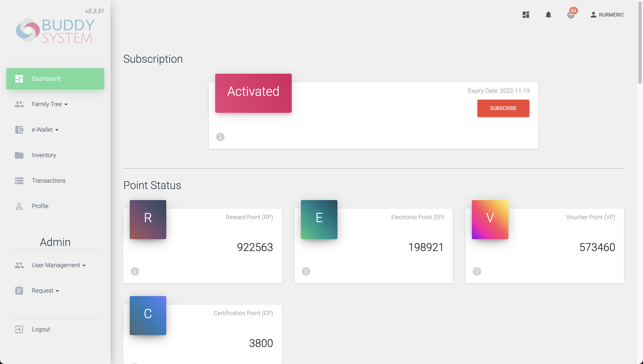643x364 pixels.
Task: Click the Subscription card info icon
Action: pyautogui.click(x=220, y=137)
